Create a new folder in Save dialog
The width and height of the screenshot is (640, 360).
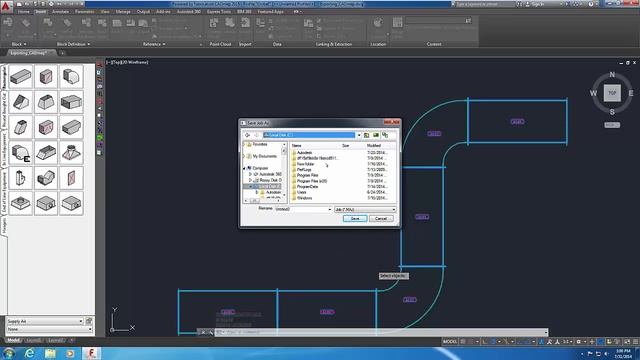376,135
